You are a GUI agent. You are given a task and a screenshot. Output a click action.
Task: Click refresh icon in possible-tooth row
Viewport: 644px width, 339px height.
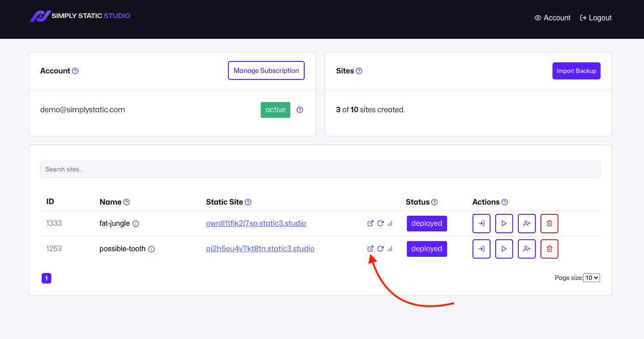[380, 249]
